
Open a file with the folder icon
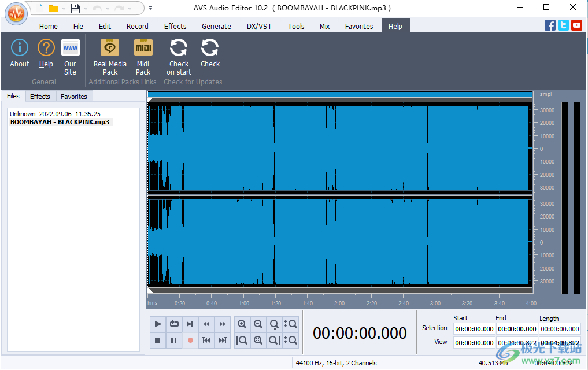click(x=53, y=8)
